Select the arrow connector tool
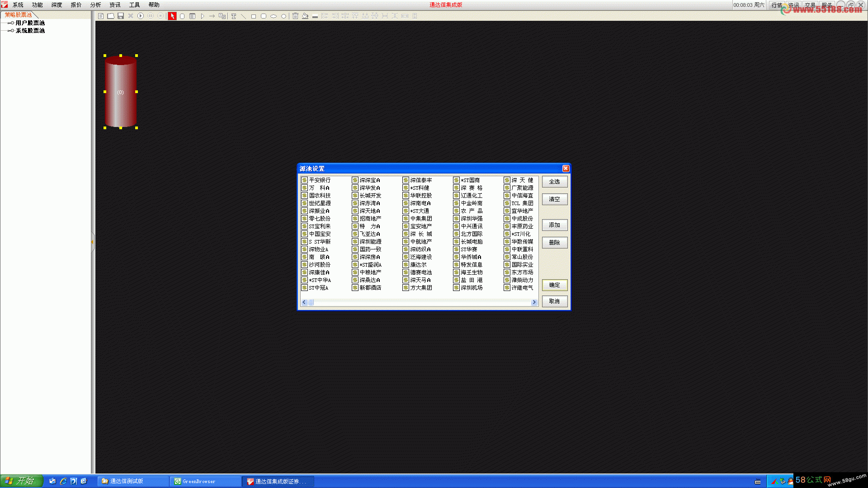The width and height of the screenshot is (868, 488). (x=212, y=16)
